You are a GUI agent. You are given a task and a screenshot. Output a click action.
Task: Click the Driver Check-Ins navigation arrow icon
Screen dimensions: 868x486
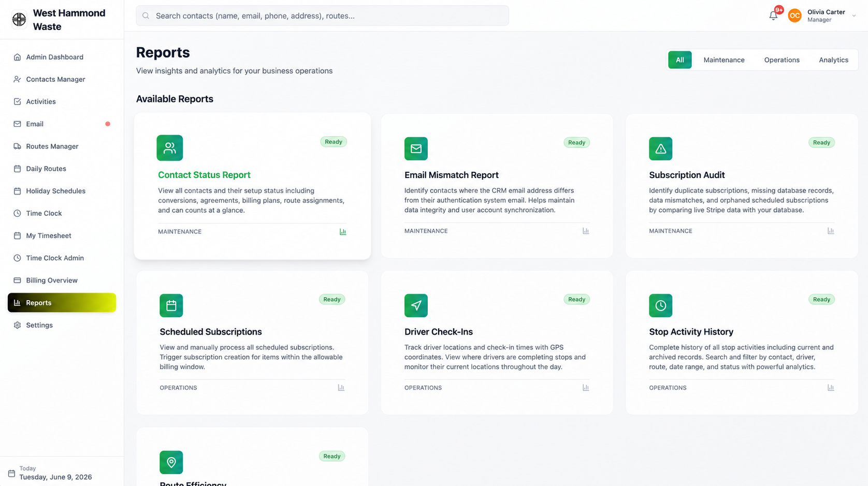(x=416, y=305)
